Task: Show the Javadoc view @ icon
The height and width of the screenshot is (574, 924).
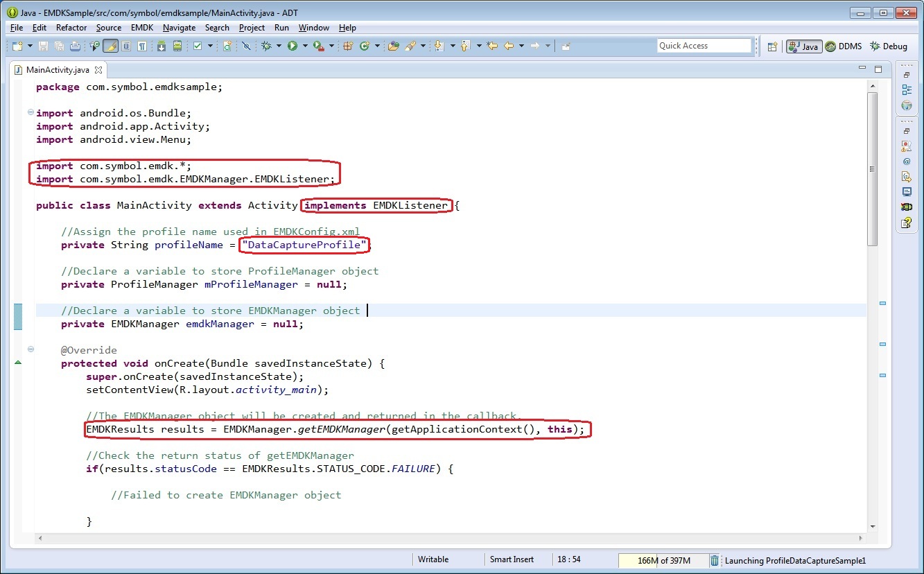Action: tap(906, 161)
